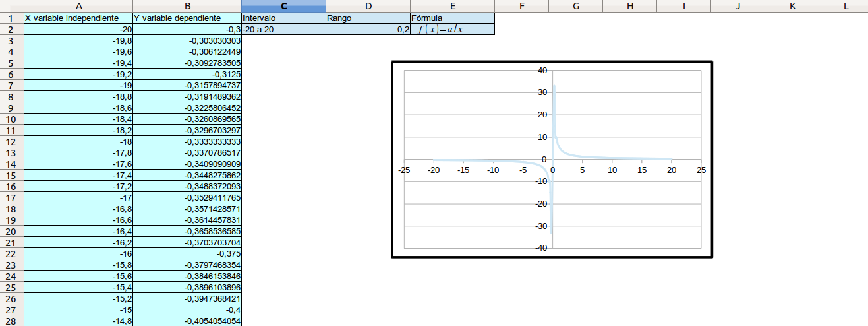
Task: Click cell with value -19,2
Action: 78,74
